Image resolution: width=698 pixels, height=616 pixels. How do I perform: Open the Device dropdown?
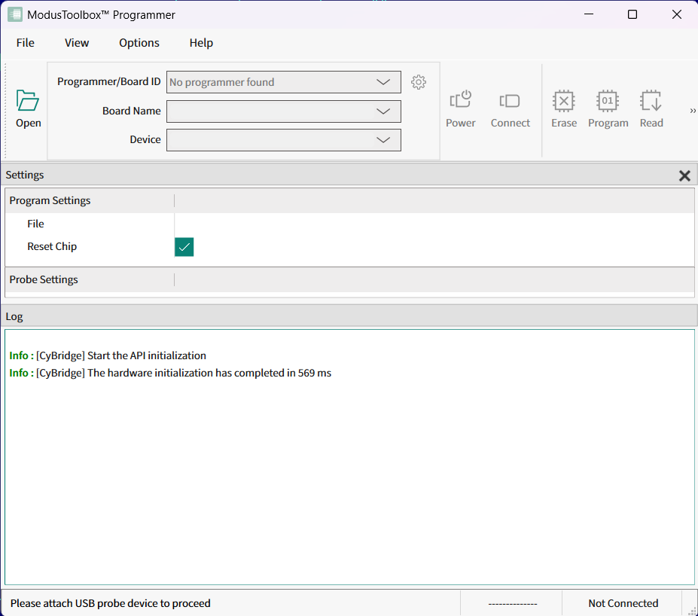tap(284, 140)
